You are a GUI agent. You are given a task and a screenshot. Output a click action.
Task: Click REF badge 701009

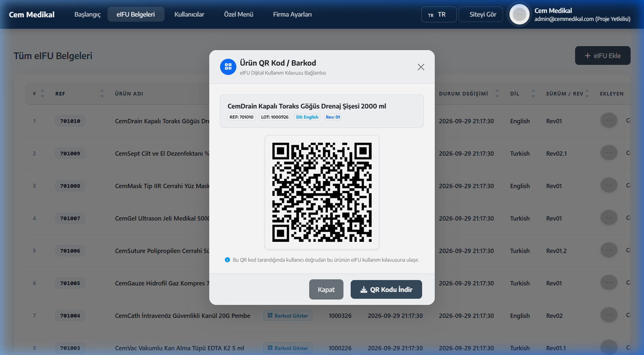(x=70, y=154)
